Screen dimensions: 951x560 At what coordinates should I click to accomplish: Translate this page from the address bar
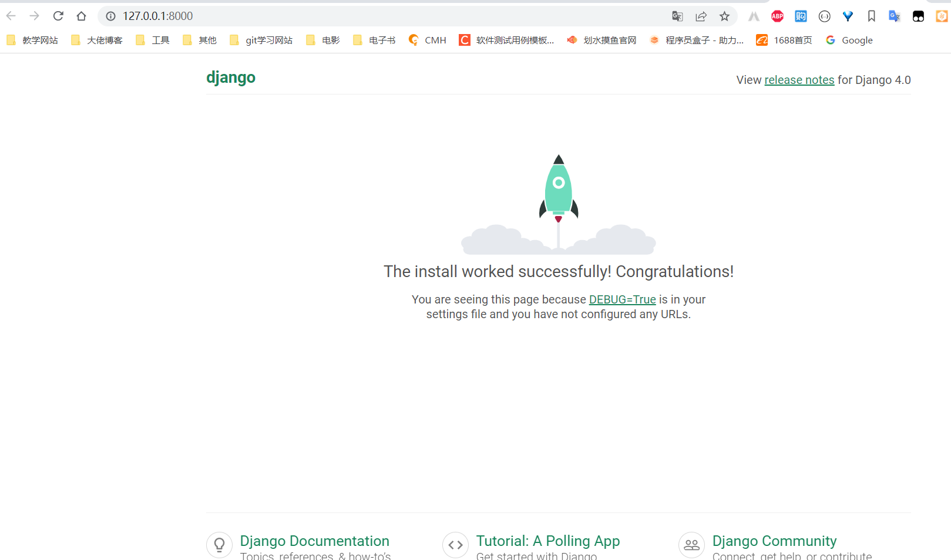(x=677, y=16)
